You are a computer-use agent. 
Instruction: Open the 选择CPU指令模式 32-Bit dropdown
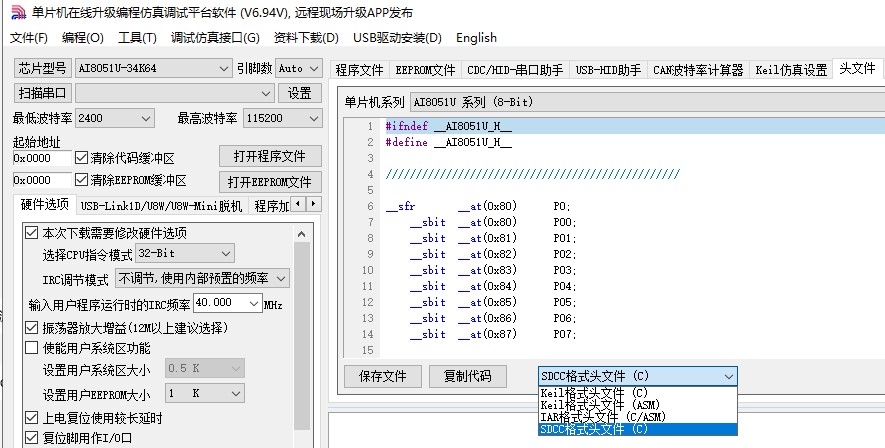185,254
